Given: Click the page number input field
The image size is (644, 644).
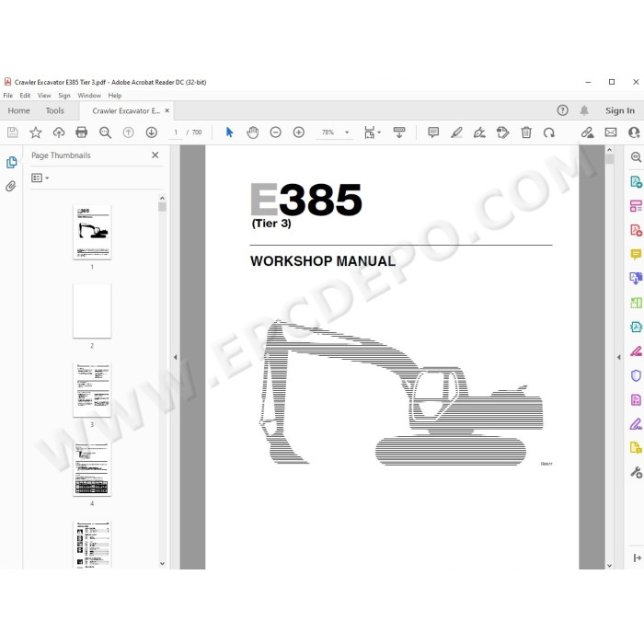Looking at the screenshot, I should coord(176,132).
